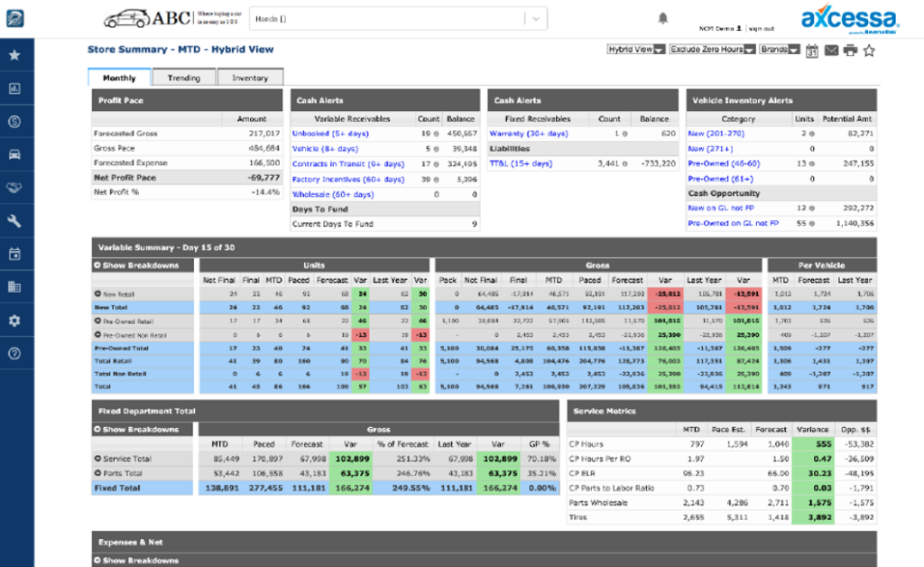This screenshot has height=567, width=924.
Task: Switch to the Inventory tab
Action: pos(250,78)
